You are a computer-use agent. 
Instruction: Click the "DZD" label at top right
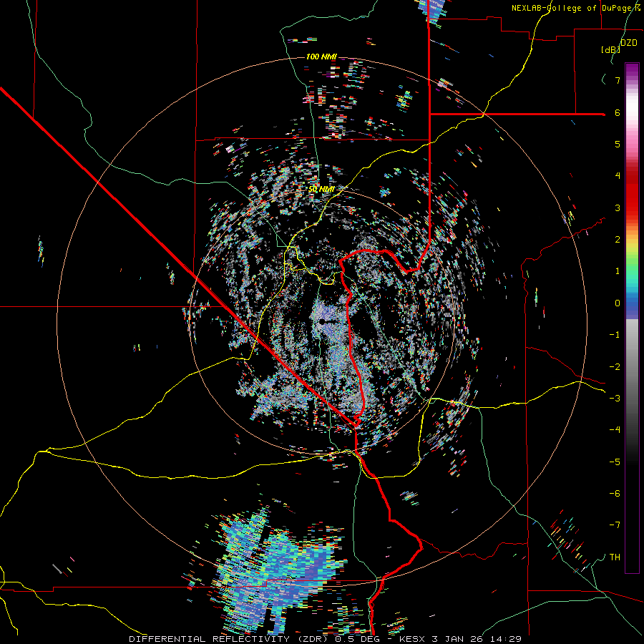pyautogui.click(x=629, y=43)
